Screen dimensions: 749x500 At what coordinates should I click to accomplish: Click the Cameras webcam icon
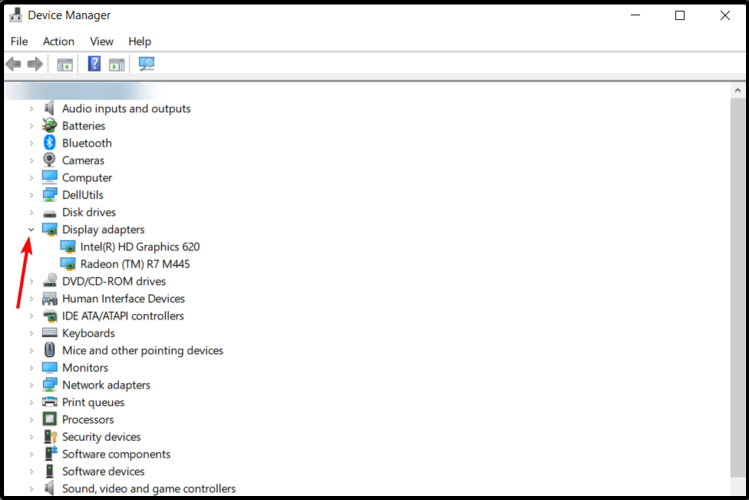point(49,160)
